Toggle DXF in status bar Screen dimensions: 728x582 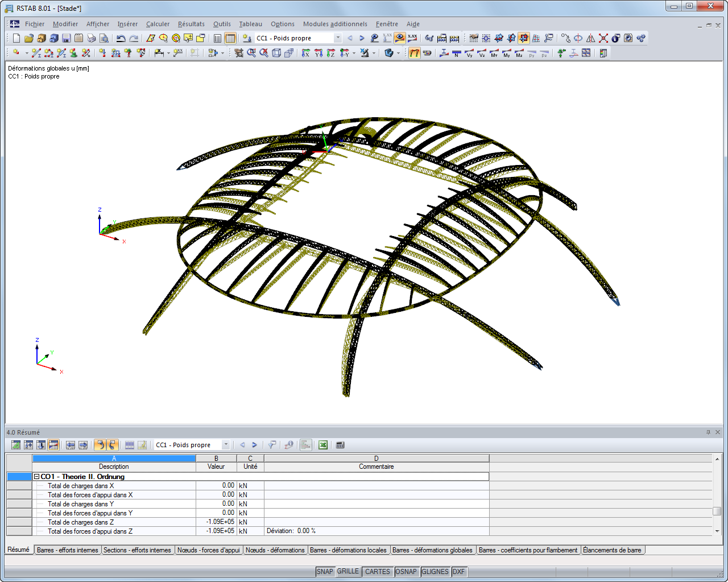pos(458,572)
